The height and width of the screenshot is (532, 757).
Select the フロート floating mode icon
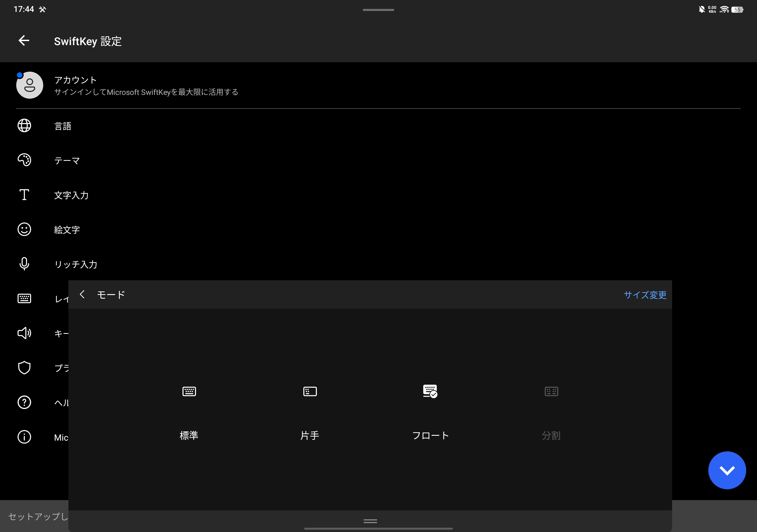pos(430,391)
